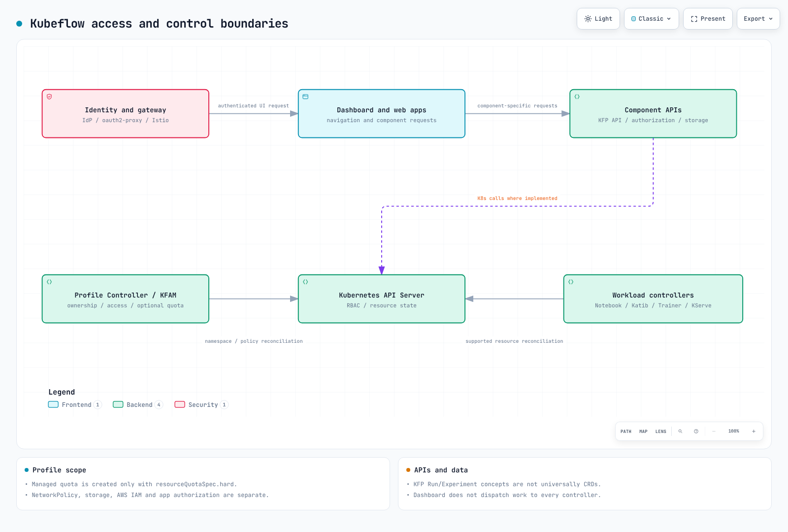Switch to MAP mode
Screen dimensions: 788x532
point(643,432)
